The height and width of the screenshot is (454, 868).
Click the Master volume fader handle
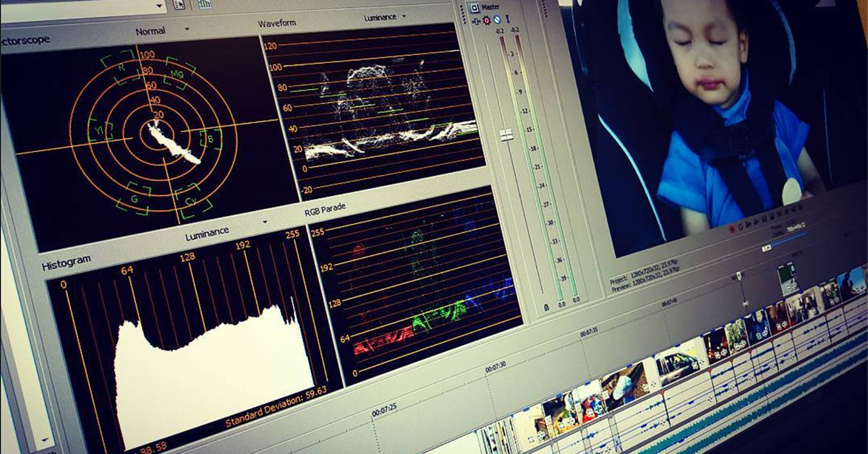(506, 134)
